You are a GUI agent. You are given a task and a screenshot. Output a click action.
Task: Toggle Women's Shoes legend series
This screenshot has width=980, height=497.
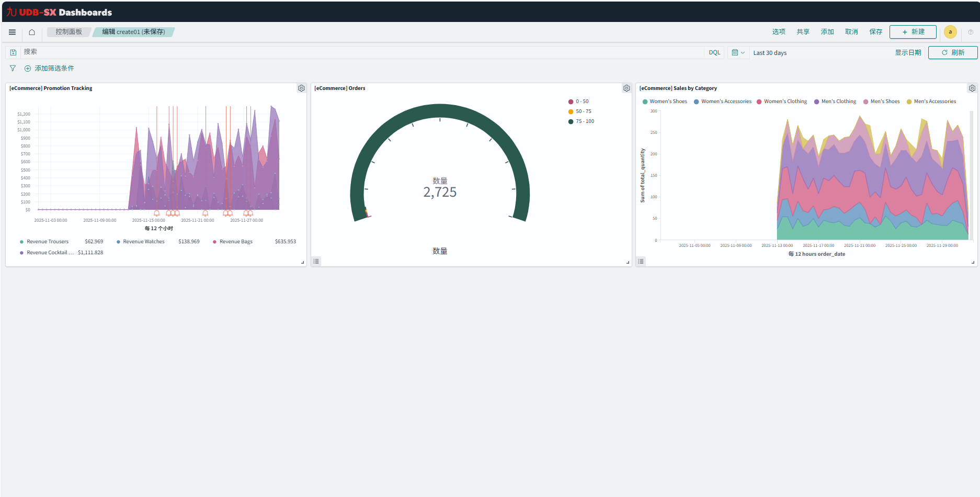pyautogui.click(x=668, y=101)
